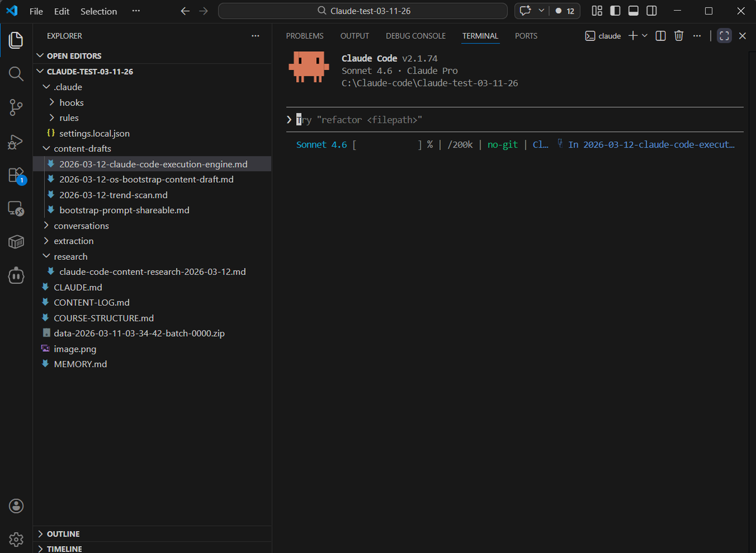756x553 pixels.
Task: Collapse the .claude folder
Action: 152,87
